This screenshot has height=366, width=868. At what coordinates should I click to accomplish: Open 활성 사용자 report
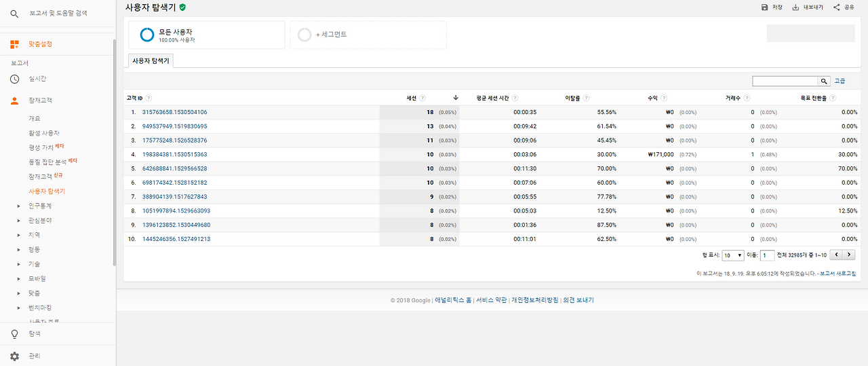tap(44, 133)
